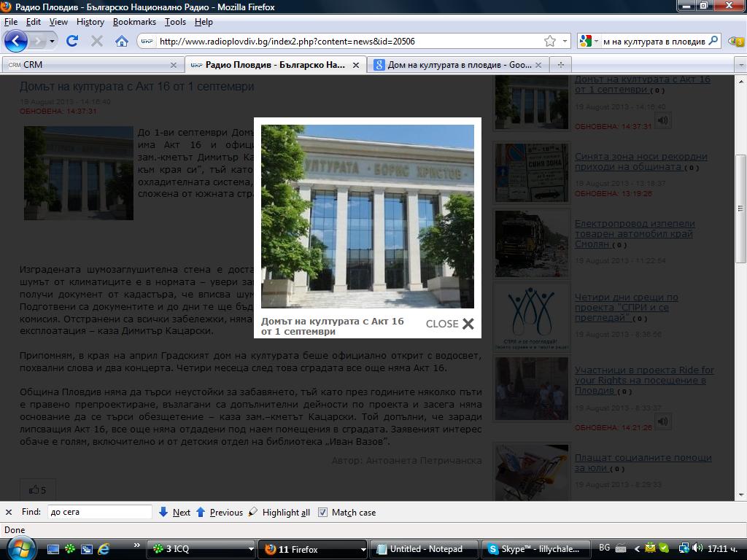Open the Tools menu
This screenshot has height=560, width=747.
(x=175, y=22)
